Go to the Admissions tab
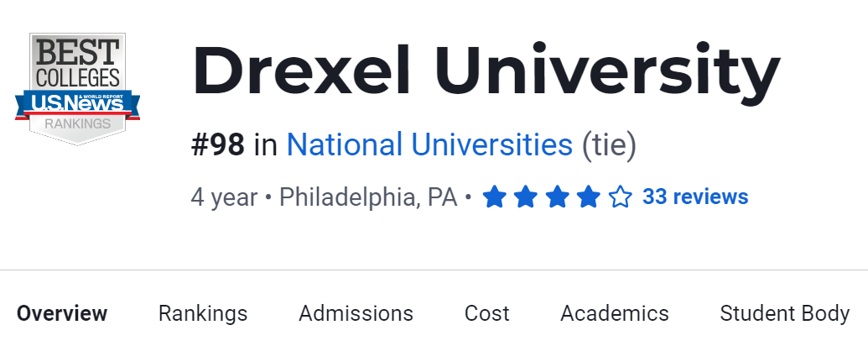 [356, 314]
